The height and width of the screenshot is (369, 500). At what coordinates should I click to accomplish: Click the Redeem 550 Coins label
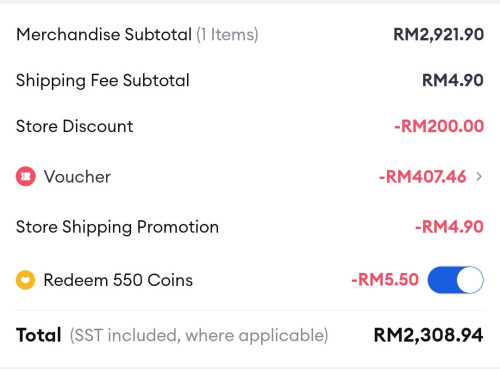(118, 280)
